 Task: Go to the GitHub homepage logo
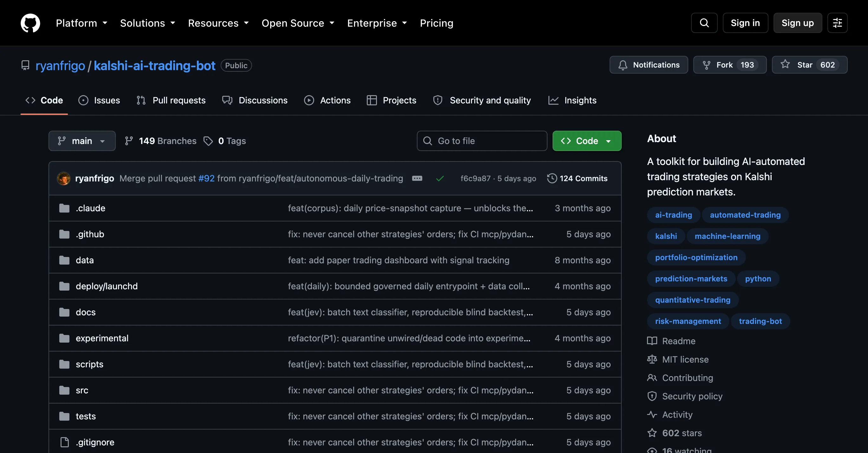[x=30, y=23]
